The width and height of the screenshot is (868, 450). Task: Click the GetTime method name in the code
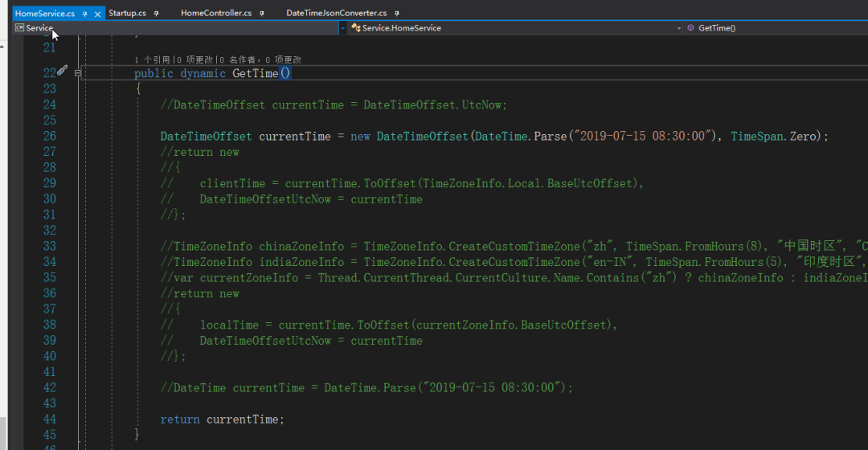click(255, 73)
